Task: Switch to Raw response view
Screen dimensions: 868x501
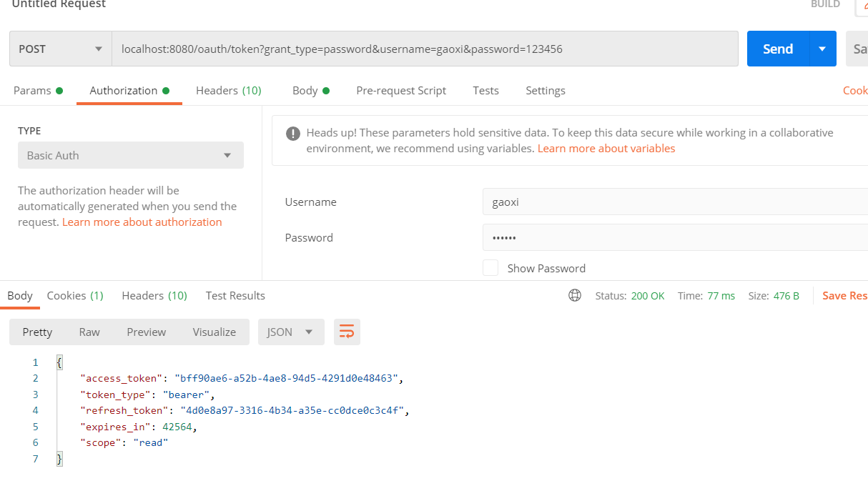Action: point(89,332)
